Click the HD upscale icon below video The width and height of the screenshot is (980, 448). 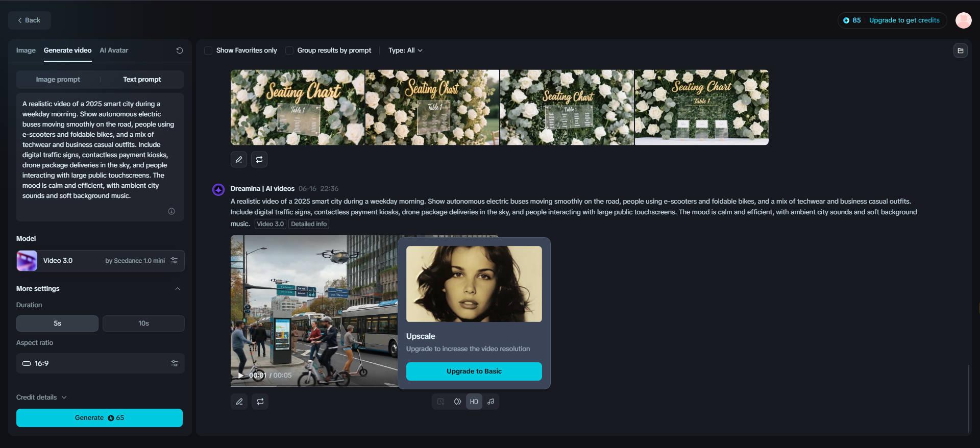pos(474,402)
